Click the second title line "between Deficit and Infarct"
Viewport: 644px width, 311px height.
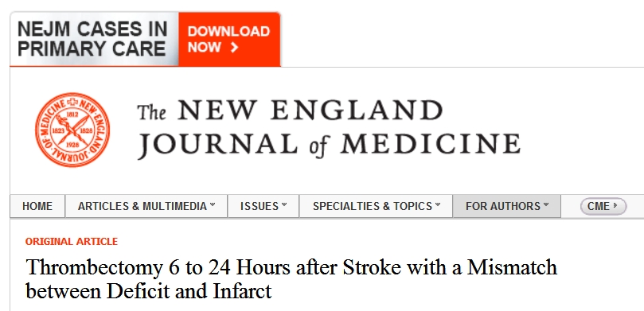coord(149,291)
